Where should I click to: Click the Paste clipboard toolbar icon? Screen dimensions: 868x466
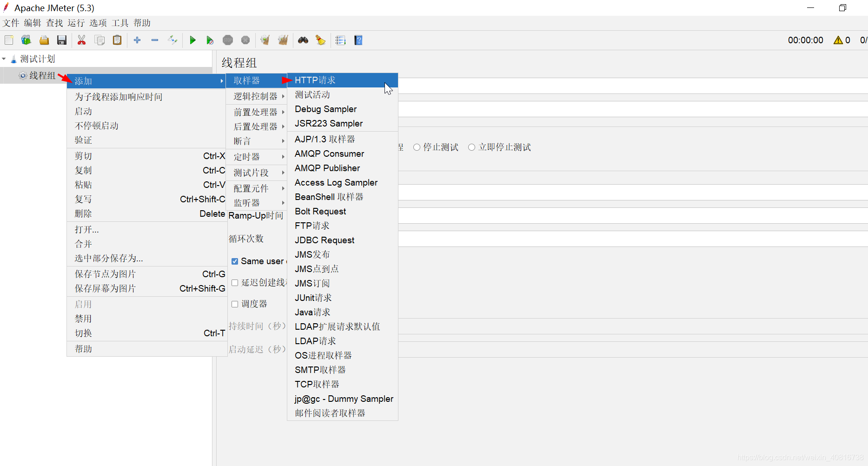pyautogui.click(x=117, y=40)
